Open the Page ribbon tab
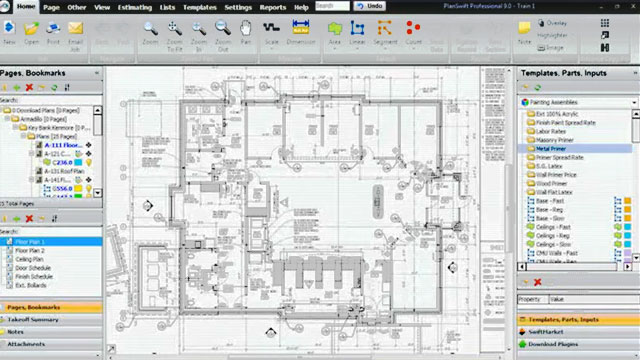Viewport: 640px width, 360px height. (51, 7)
